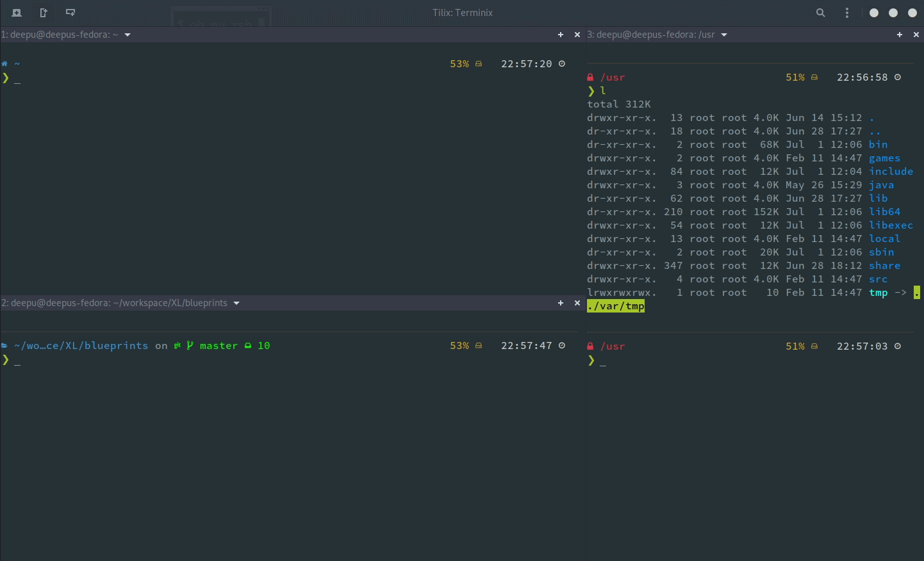Click the 'sbin' directory name
The width and height of the screenshot is (924, 561).
(x=882, y=252)
